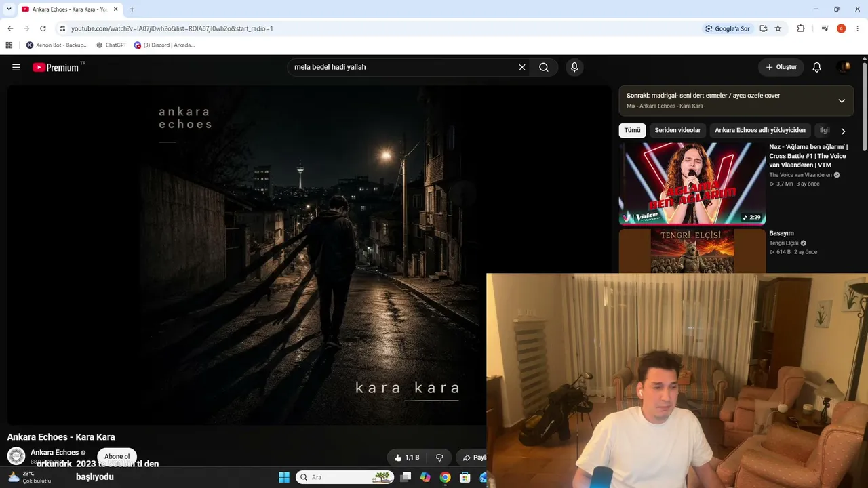Image resolution: width=868 pixels, height=488 pixels.
Task: Click the Google'a Sor lens button
Action: click(x=727, y=28)
